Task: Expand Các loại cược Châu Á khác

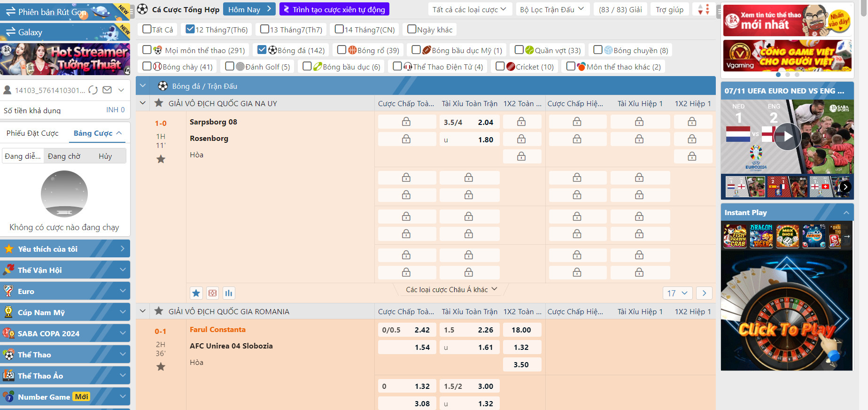Action: pos(451,290)
